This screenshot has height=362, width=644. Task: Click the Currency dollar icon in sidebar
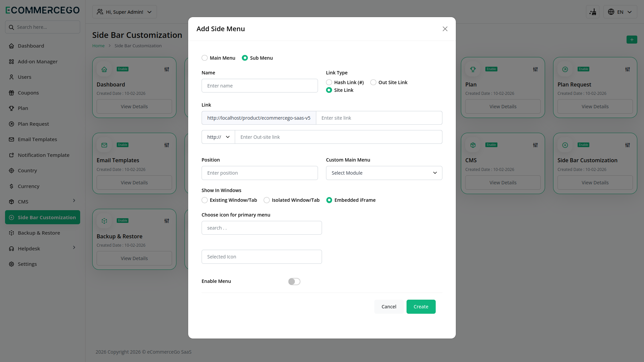(11, 186)
